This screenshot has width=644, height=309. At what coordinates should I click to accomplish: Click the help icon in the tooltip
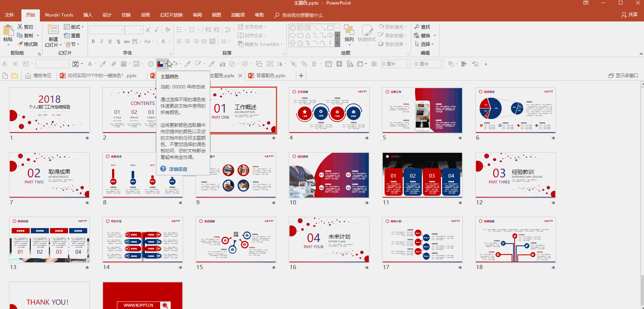point(163,169)
